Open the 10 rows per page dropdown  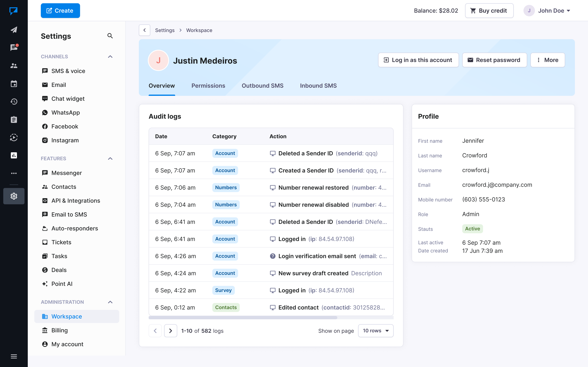pos(375,331)
